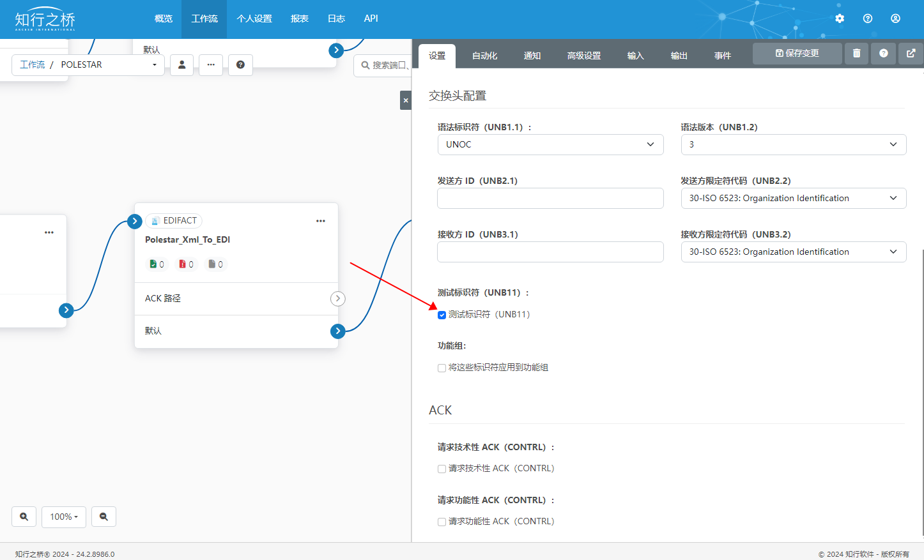Viewport: 924px width, 560px height.
Task: Click the zoom out magnifier button
Action: (104, 517)
